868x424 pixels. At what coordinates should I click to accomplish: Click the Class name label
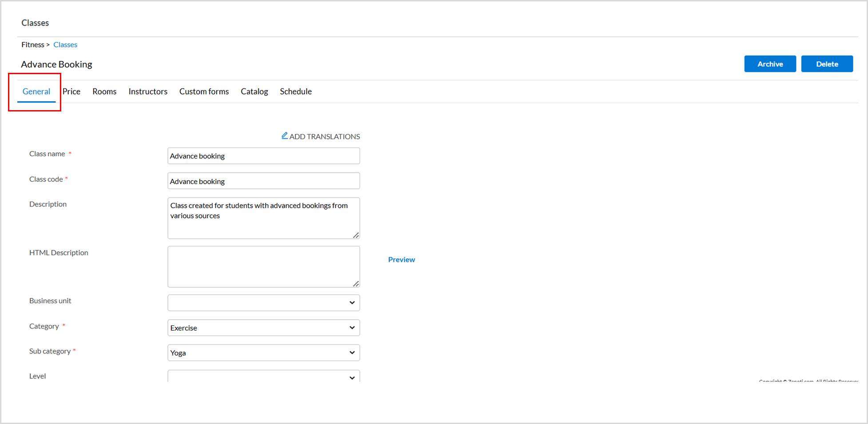click(x=47, y=154)
